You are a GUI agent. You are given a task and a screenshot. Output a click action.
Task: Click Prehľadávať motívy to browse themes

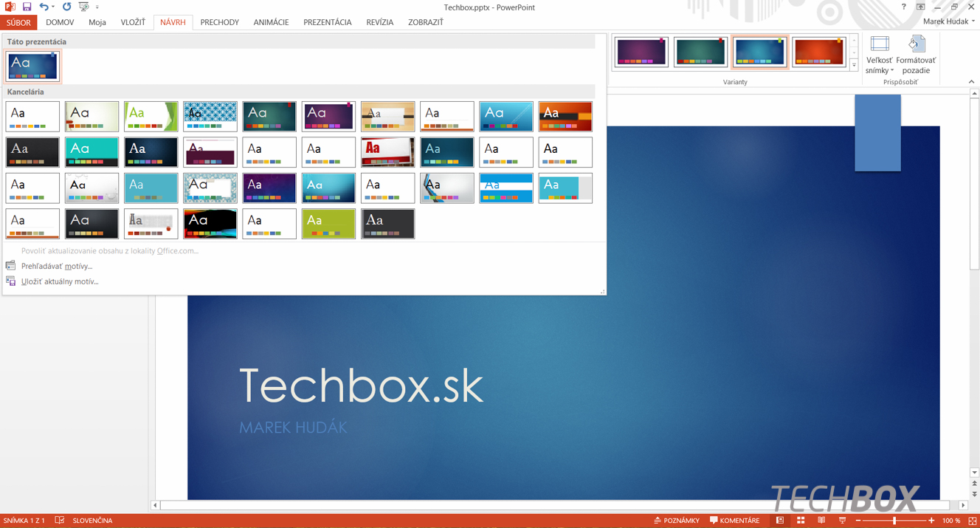point(57,266)
